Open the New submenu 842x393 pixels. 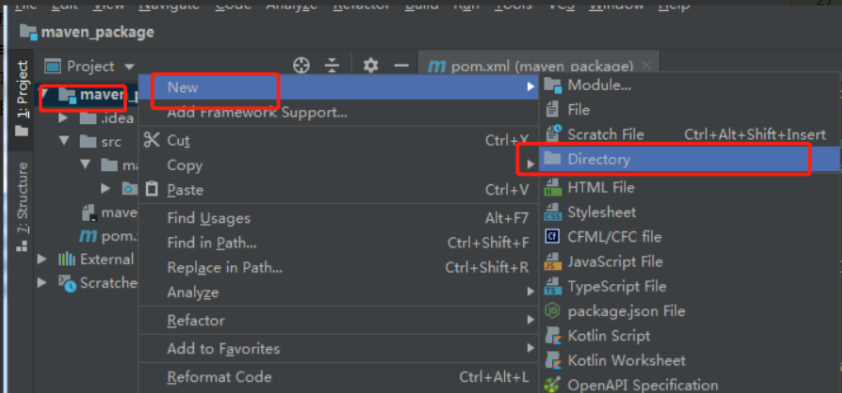[x=339, y=87]
